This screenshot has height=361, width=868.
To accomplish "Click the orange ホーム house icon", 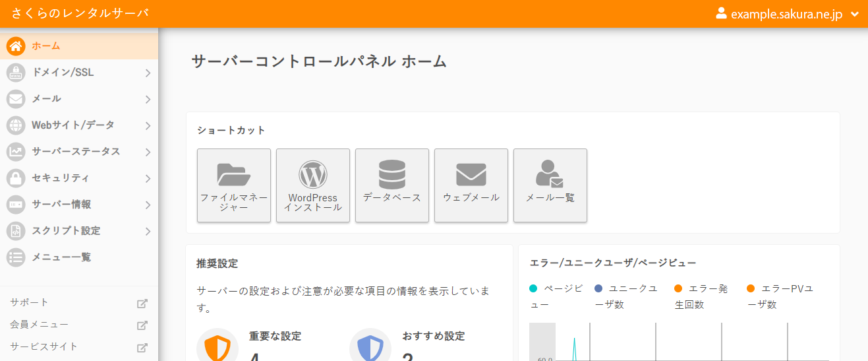I will coord(16,46).
